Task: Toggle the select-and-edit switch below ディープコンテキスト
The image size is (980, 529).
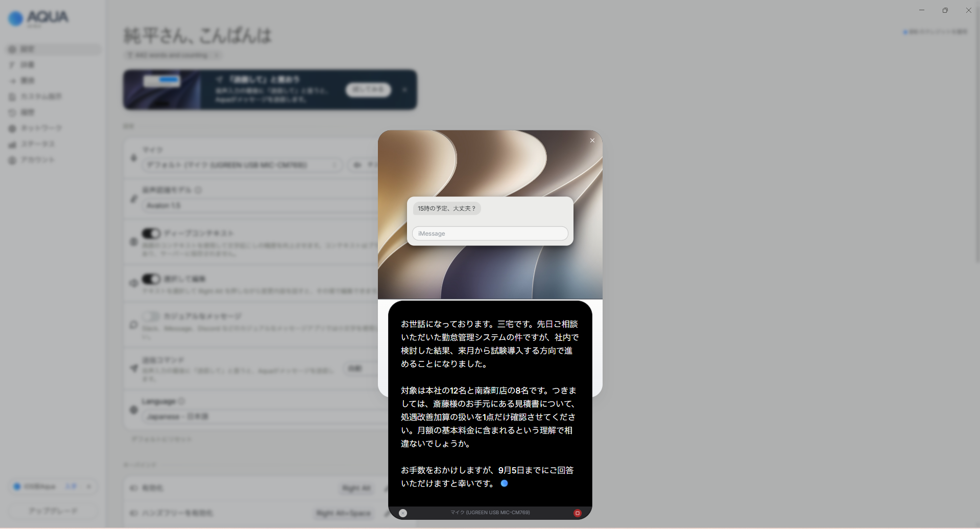Action: coord(151,279)
